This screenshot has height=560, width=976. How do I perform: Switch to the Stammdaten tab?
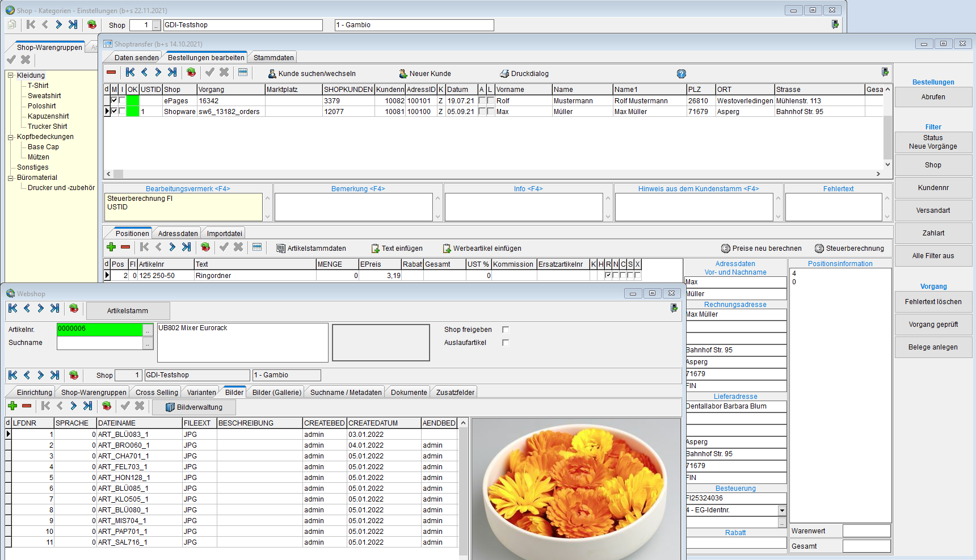pyautogui.click(x=274, y=57)
